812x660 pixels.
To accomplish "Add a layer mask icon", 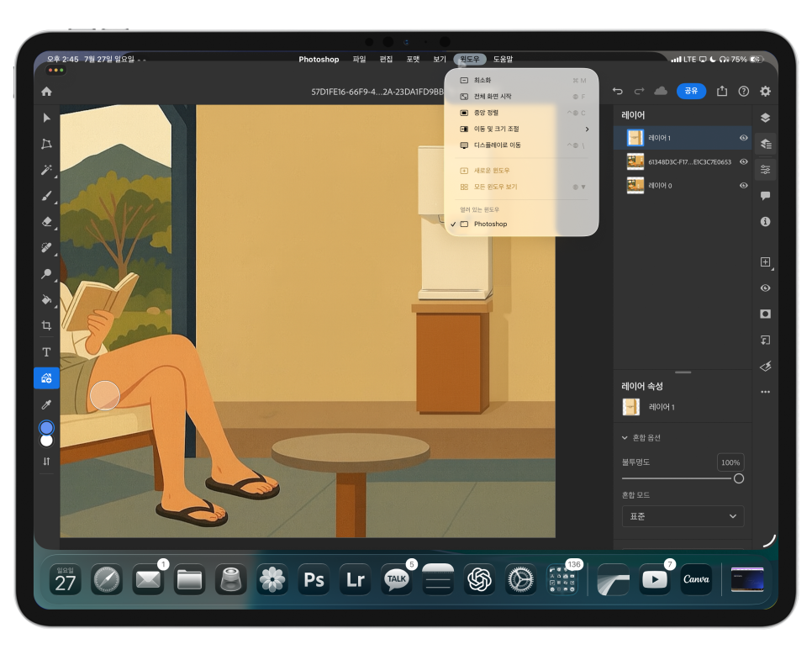I will (x=766, y=314).
